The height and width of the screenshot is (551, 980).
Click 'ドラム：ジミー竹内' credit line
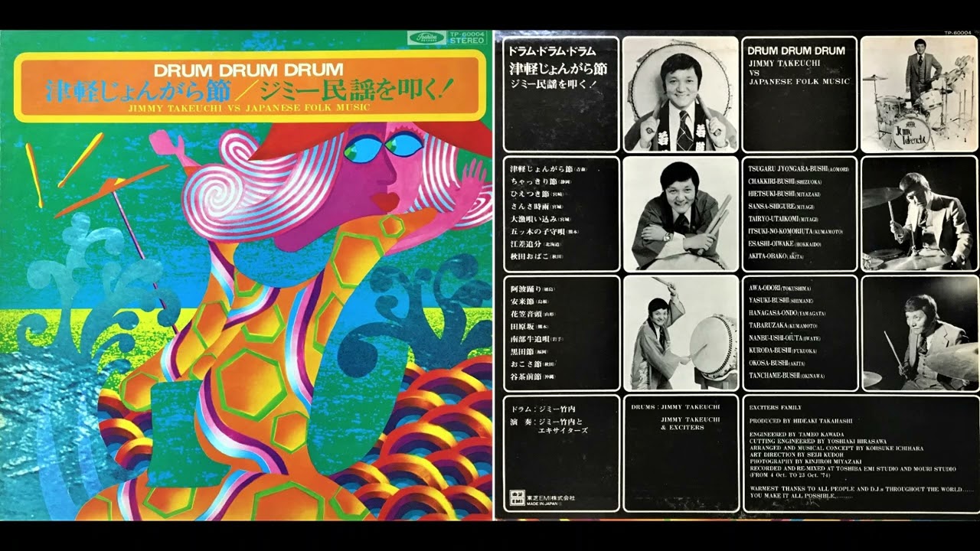(x=543, y=409)
